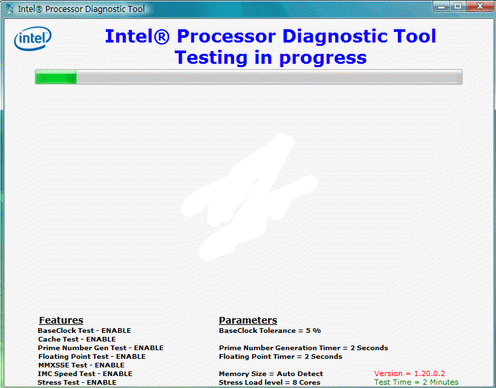Click BaseClock Tolerance = 5 % parameter

coord(270,331)
